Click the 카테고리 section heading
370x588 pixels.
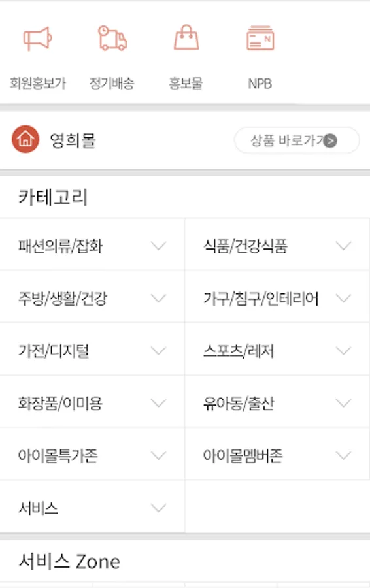[53, 197]
